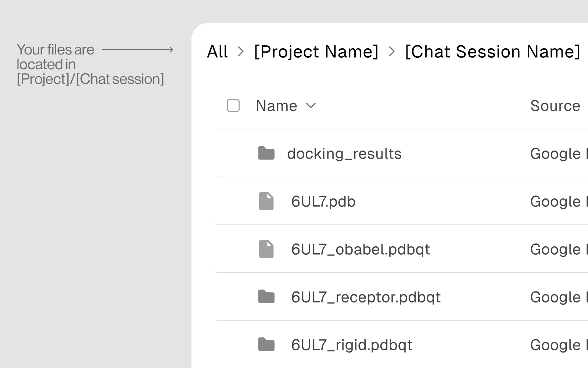The image size is (588, 368).
Task: Expand the Name column sort chevron
Action: point(311,106)
